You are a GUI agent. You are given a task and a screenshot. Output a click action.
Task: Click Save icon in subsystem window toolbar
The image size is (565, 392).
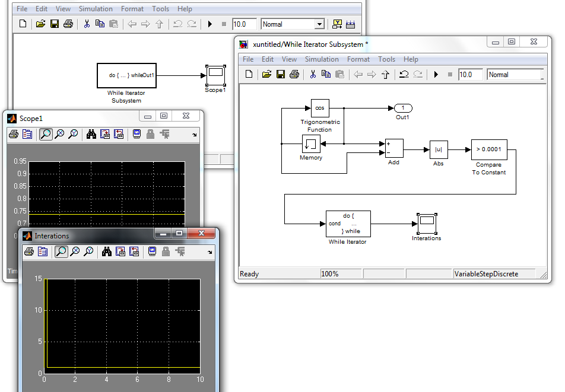pos(280,75)
